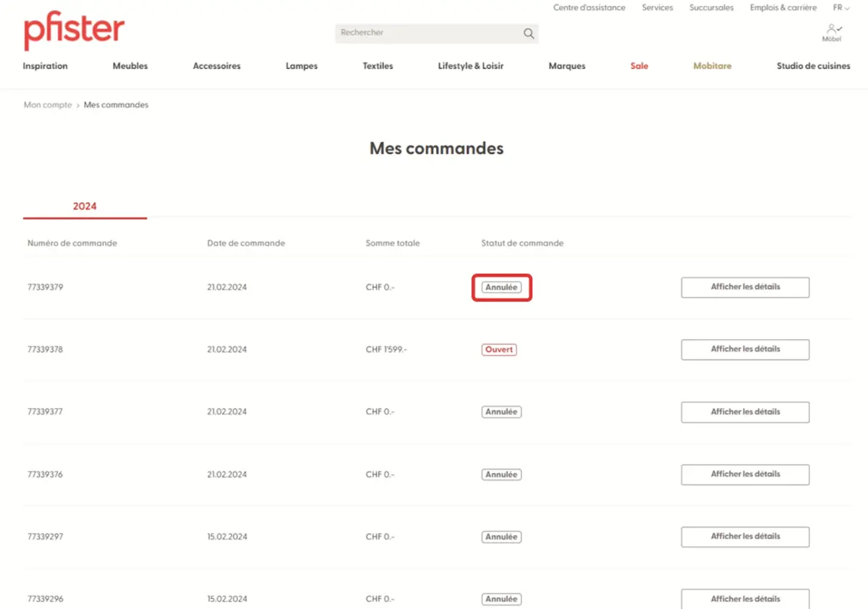This screenshot has height=609, width=868.
Task: Show details for order 77339297
Action: pyautogui.click(x=745, y=537)
